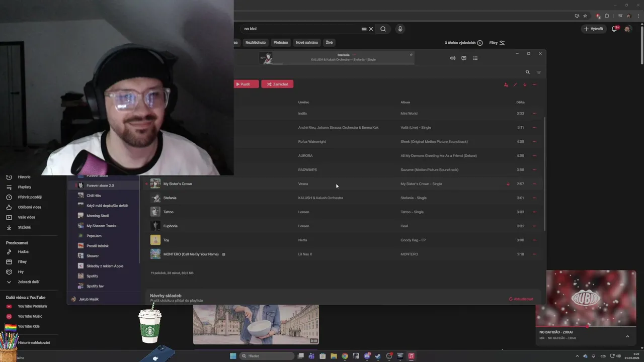Select the Chill Hits playlist
Screen dimensions: 644x362
[94, 196]
